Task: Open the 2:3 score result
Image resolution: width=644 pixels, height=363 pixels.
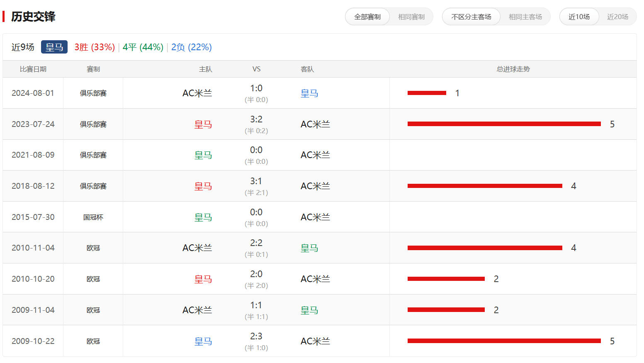Action: 256,336
